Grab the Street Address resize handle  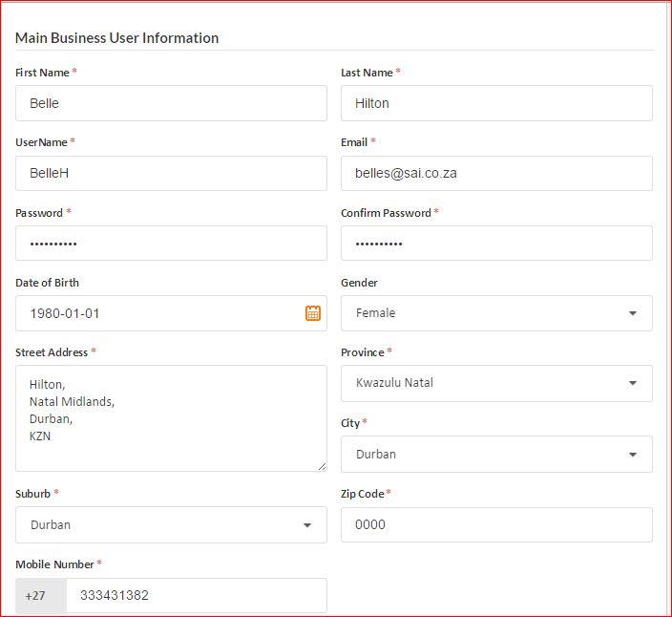point(322,466)
